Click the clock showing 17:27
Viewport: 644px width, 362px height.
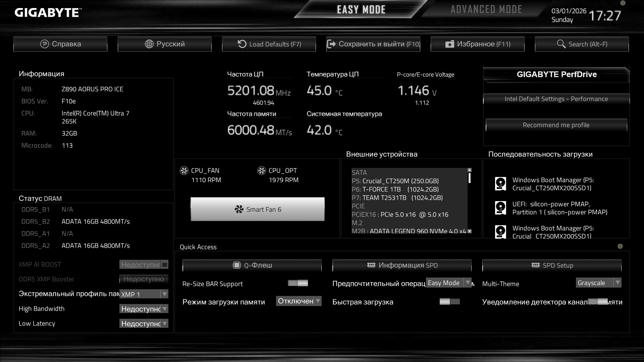605,15
